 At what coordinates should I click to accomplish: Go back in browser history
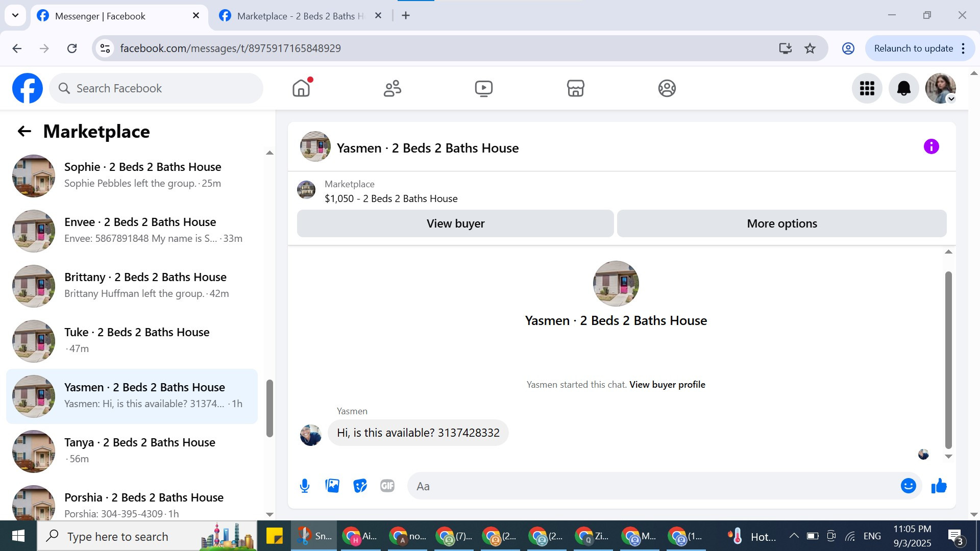point(17,48)
